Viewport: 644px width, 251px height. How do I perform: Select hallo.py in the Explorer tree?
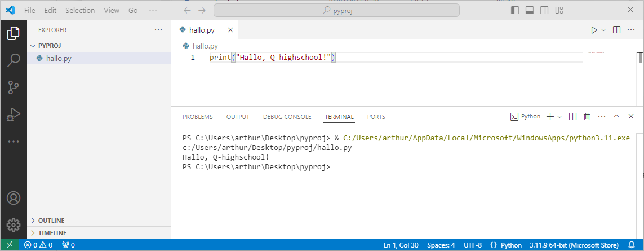[x=99, y=59]
